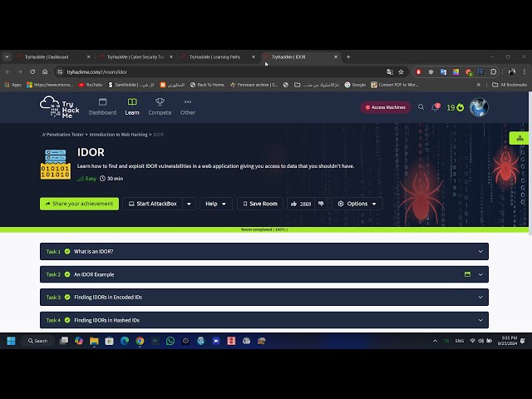Reload the page
The width and height of the screenshot is (532, 399).
coord(32,72)
